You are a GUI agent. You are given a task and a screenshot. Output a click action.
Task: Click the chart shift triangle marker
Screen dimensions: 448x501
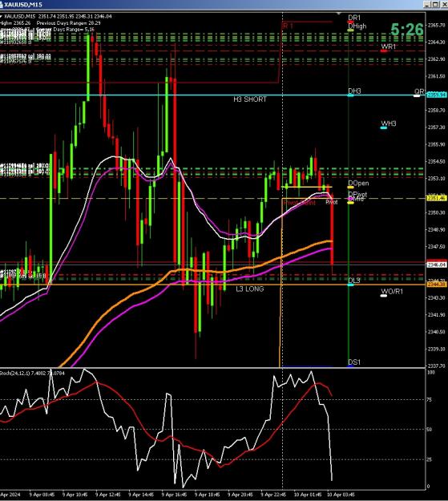(x=339, y=14)
